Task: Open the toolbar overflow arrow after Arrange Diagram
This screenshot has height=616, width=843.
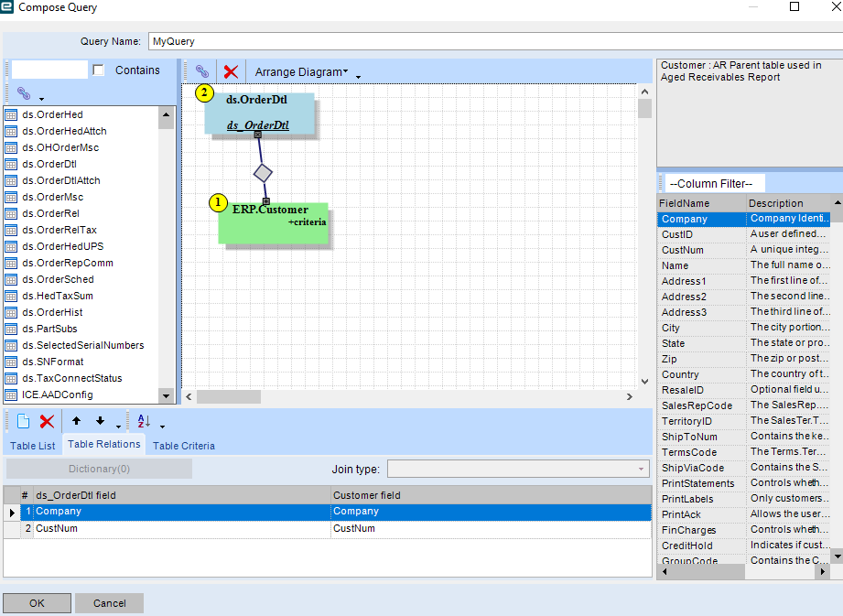Action: tap(358, 78)
